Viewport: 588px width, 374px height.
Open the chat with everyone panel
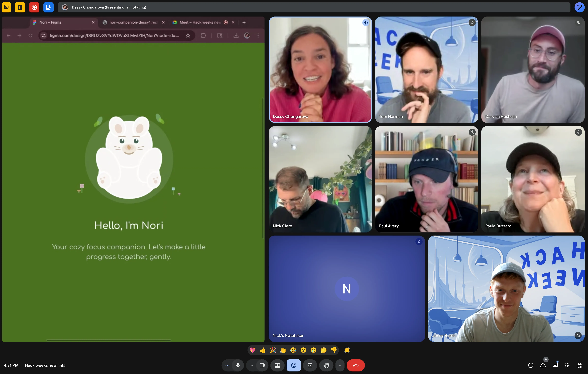555,365
